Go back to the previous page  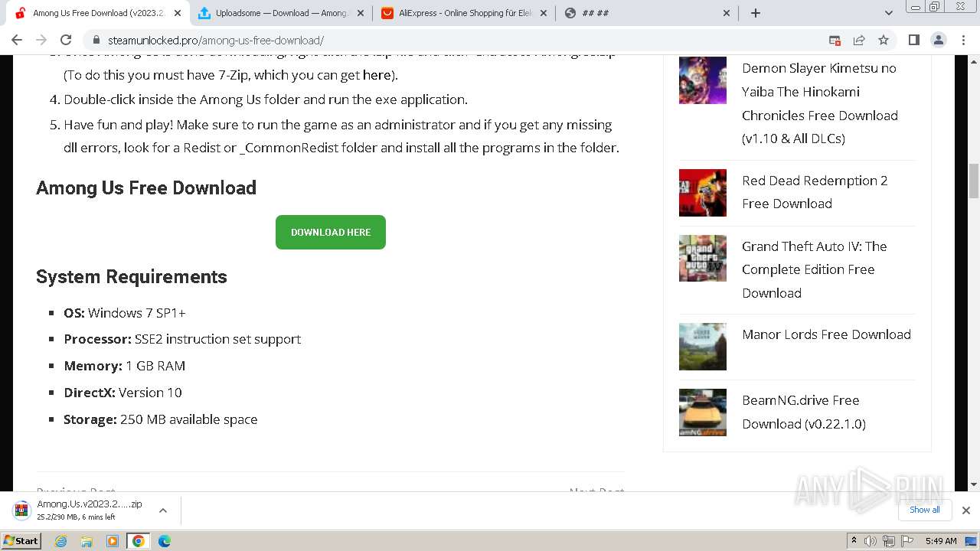tap(17, 41)
